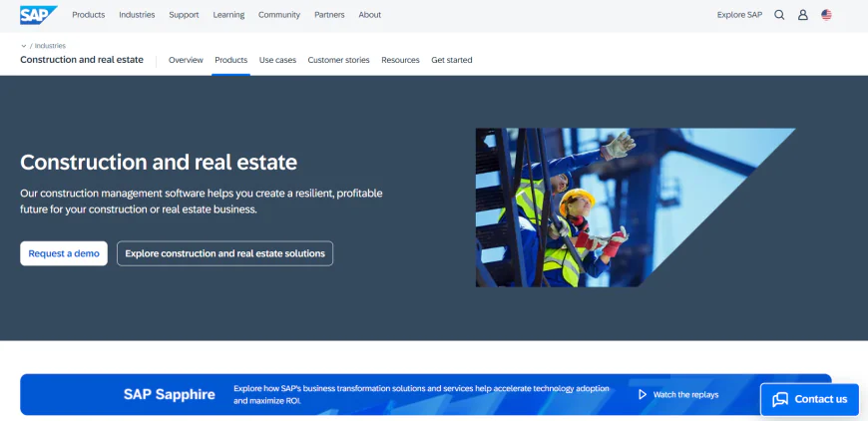The height and width of the screenshot is (421, 868).
Task: Click the user account profile icon
Action: point(802,15)
